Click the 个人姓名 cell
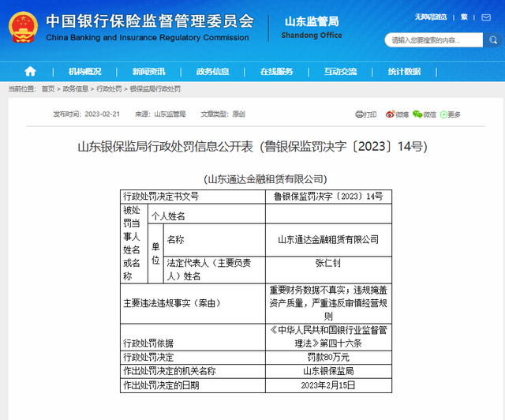 point(207,214)
